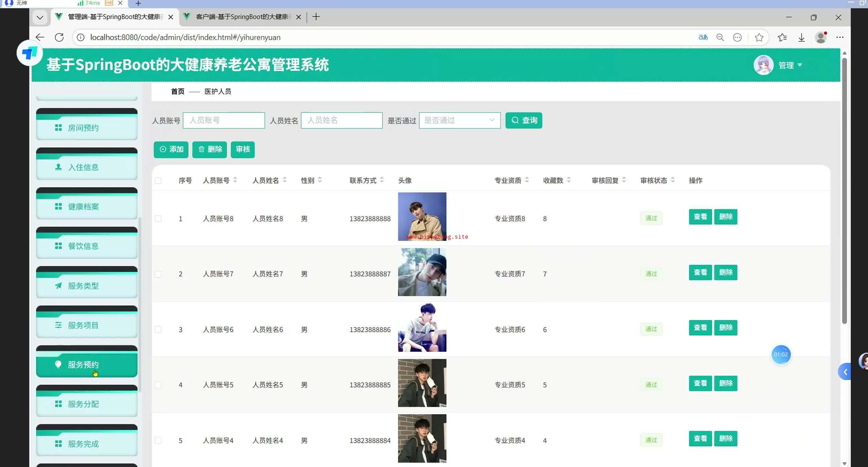Click the 审核 button above the table
Viewport: 868px width, 467px height.
point(242,149)
